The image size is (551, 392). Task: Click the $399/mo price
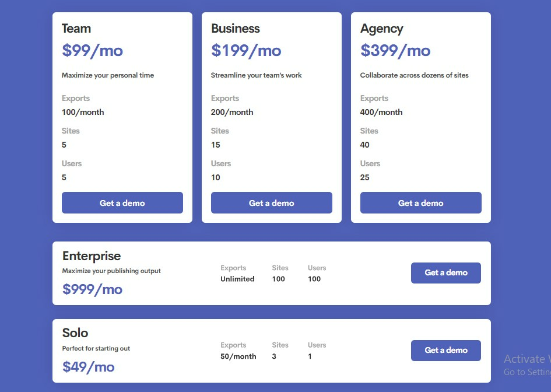tap(395, 51)
